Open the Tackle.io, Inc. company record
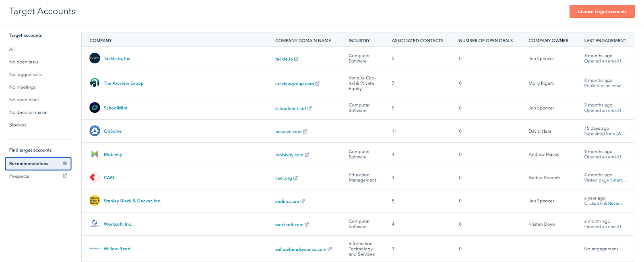Image resolution: width=644 pixels, height=262 pixels. pyautogui.click(x=118, y=58)
